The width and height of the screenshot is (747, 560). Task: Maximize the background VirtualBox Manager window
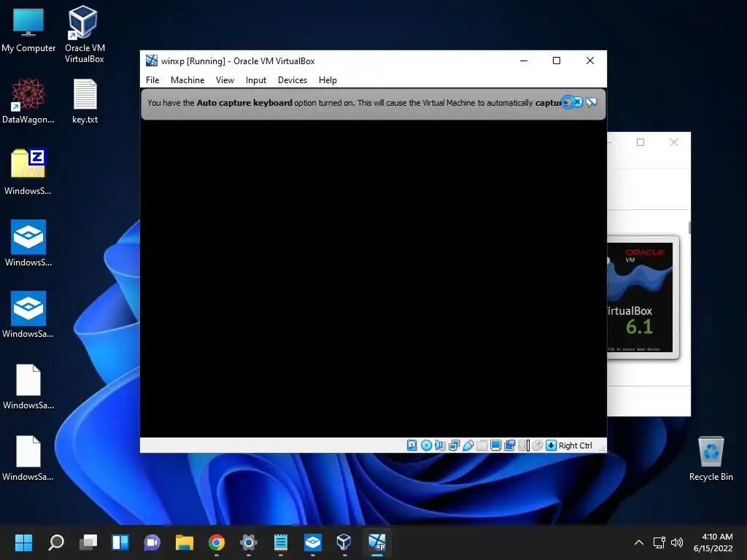tap(640, 142)
